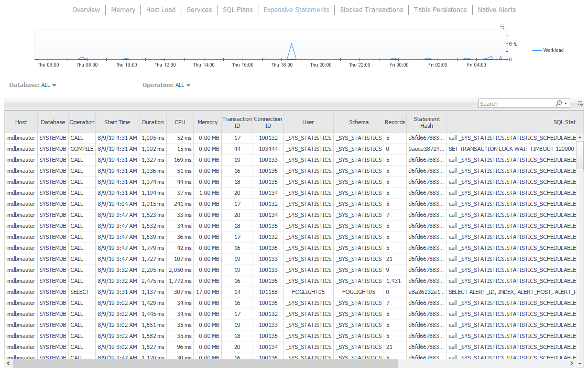Viewport: 588px width, 371px height.
Task: Sort by Duration column header
Action: [x=153, y=122]
